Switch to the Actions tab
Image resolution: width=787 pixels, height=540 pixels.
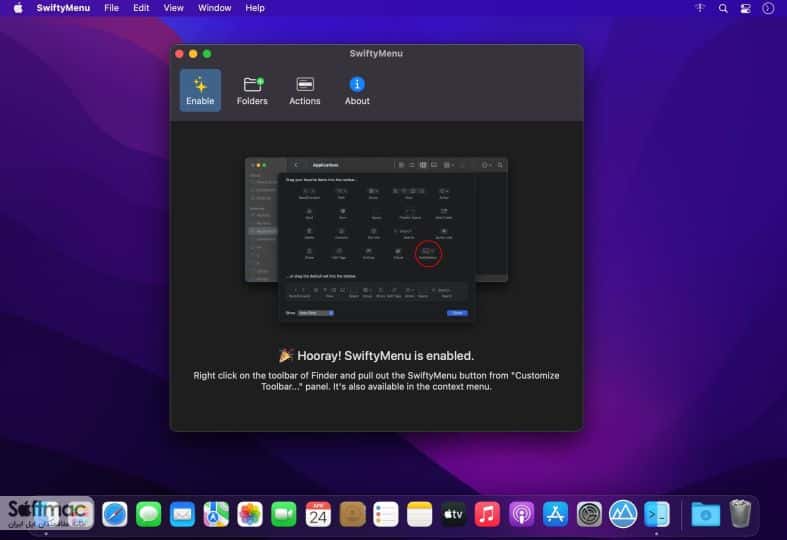click(x=305, y=90)
